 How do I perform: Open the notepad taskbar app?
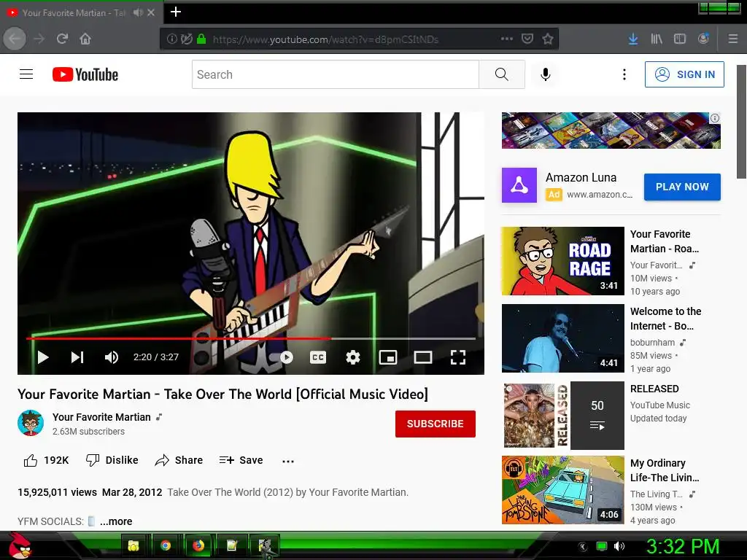tap(232, 545)
